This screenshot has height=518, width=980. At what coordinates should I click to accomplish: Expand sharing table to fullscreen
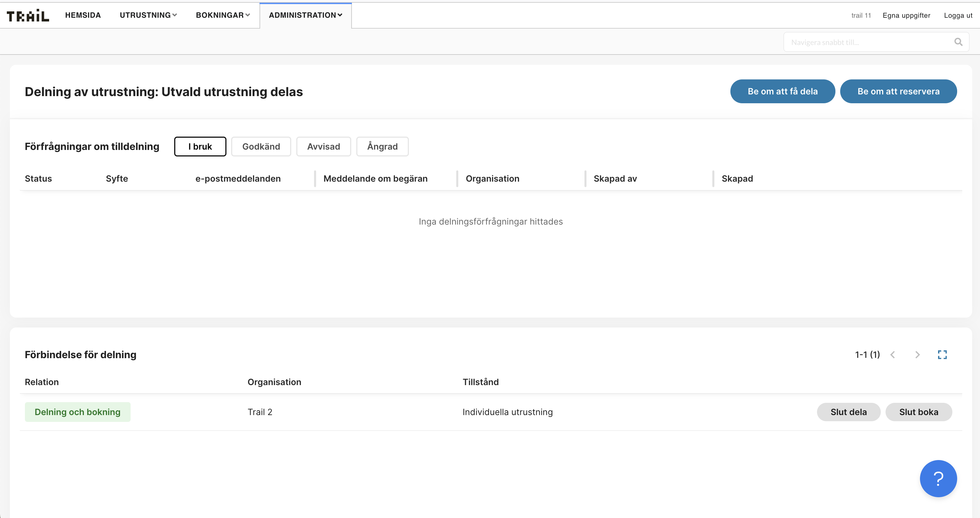click(x=942, y=354)
